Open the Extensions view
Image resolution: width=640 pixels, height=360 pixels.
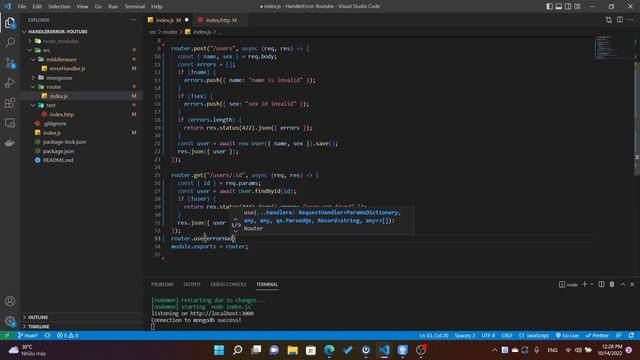click(10, 103)
